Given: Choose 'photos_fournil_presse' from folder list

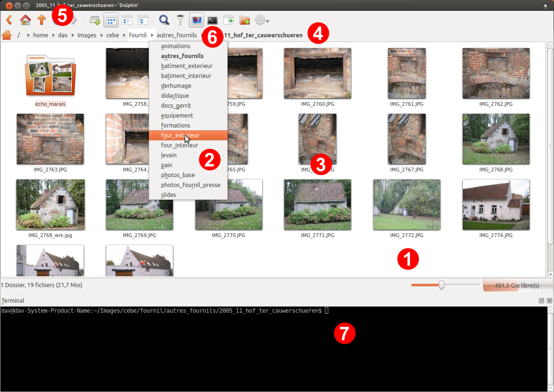Looking at the screenshot, I should click(x=190, y=185).
